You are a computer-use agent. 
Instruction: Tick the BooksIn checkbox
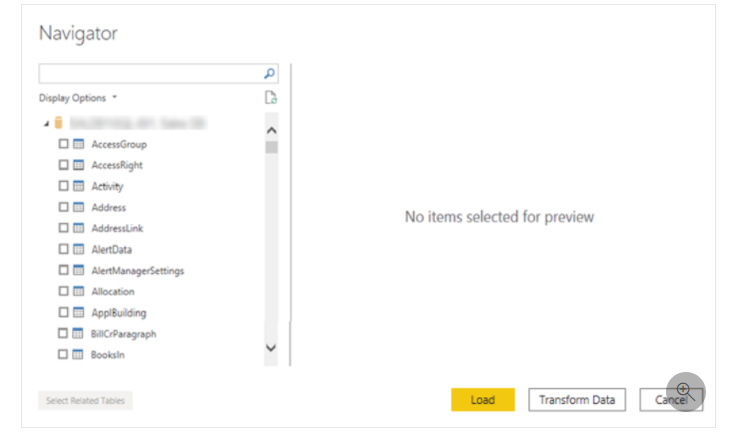pyautogui.click(x=62, y=354)
